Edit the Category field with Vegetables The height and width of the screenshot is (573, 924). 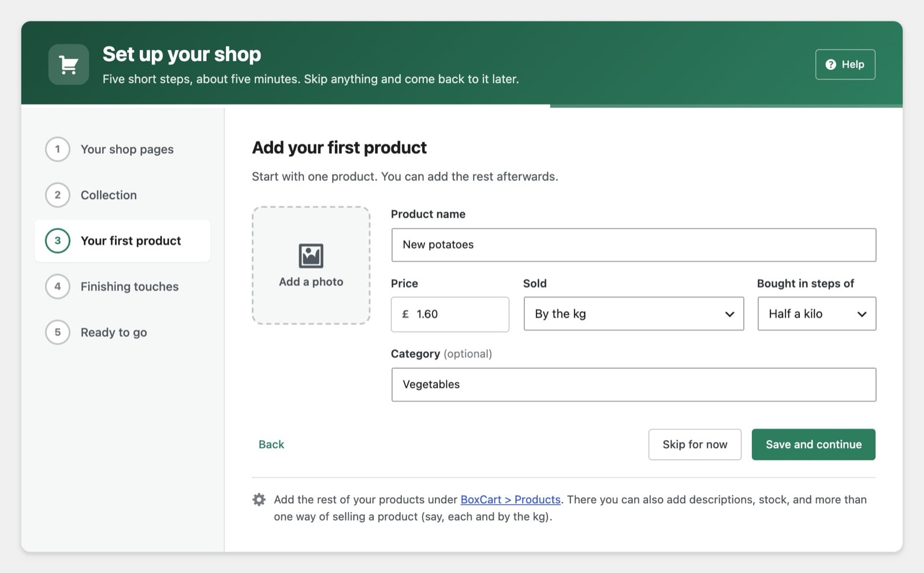pyautogui.click(x=634, y=385)
